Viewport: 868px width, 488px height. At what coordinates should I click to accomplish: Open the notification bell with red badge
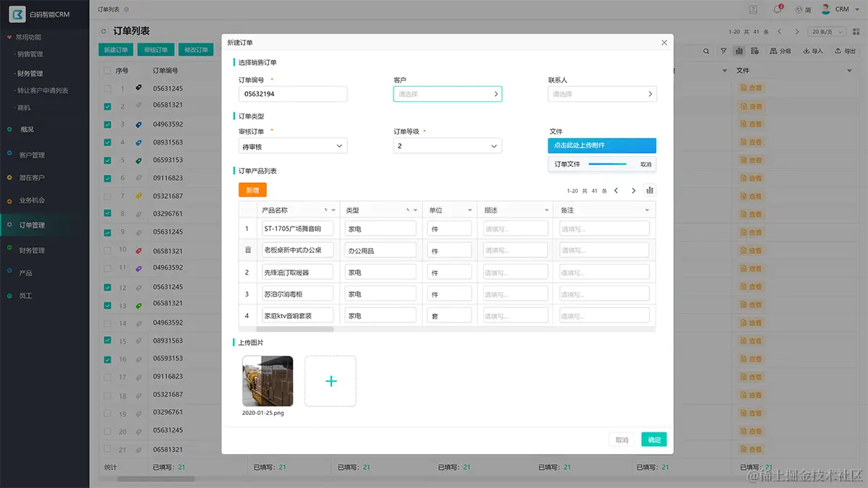point(776,9)
